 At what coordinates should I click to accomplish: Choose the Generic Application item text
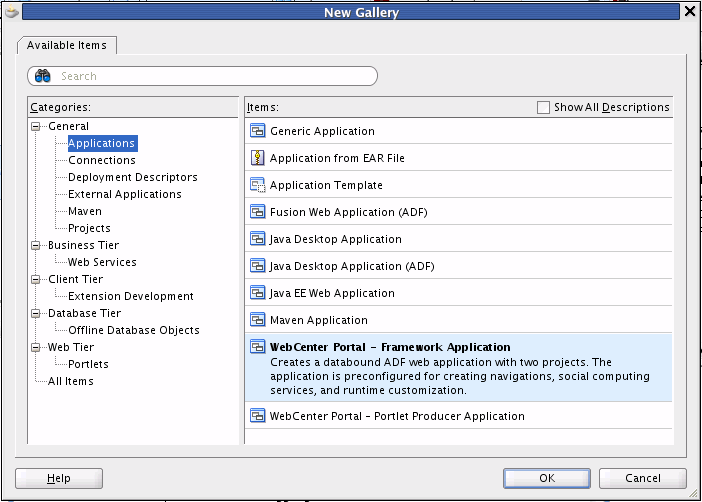[322, 131]
